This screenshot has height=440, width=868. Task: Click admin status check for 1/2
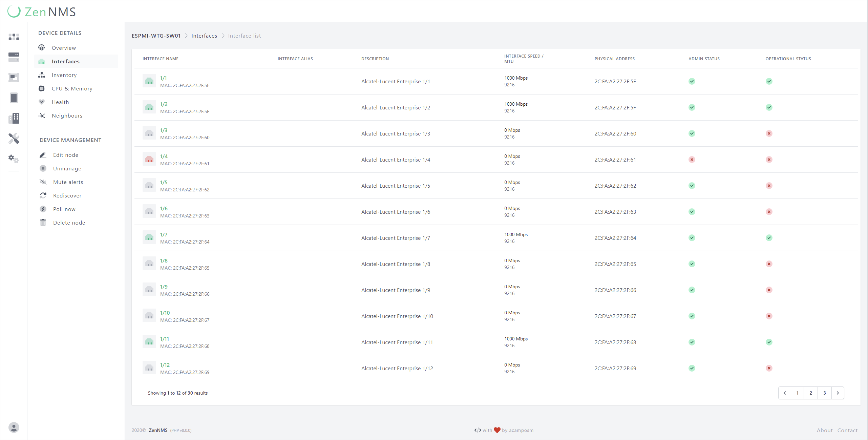(x=692, y=107)
